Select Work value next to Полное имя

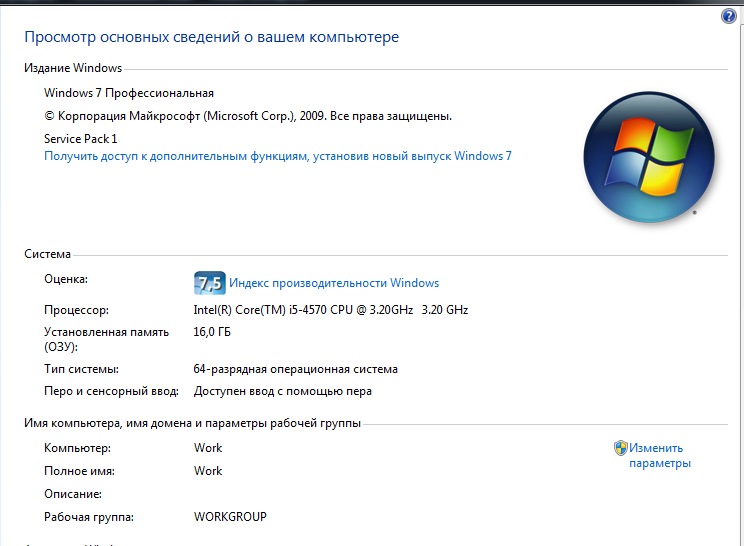click(208, 471)
